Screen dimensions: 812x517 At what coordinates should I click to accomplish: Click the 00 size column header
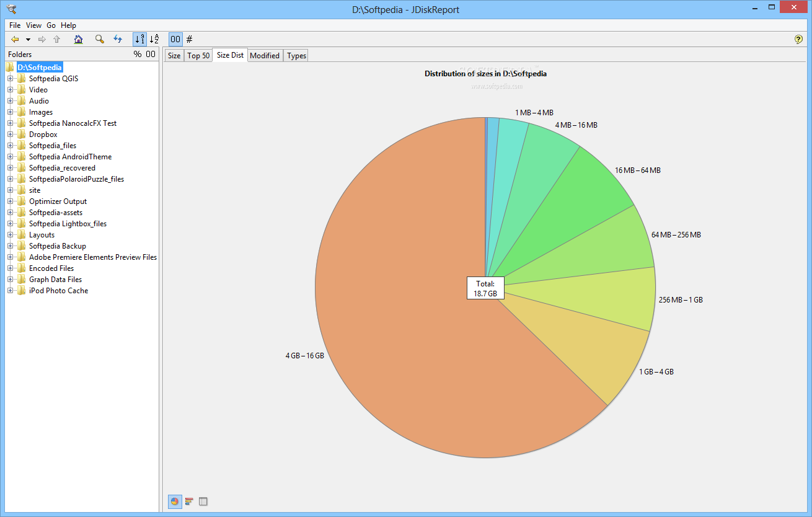coord(151,55)
